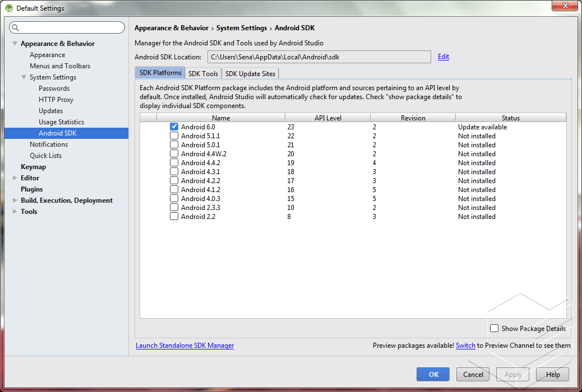Screen dimensions: 582x392
Task: Click the Apply button
Action: click(513, 374)
